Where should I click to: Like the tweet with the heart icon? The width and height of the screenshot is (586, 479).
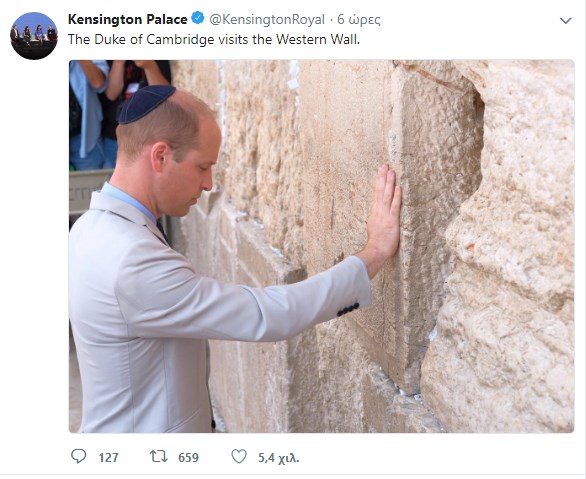click(x=239, y=456)
